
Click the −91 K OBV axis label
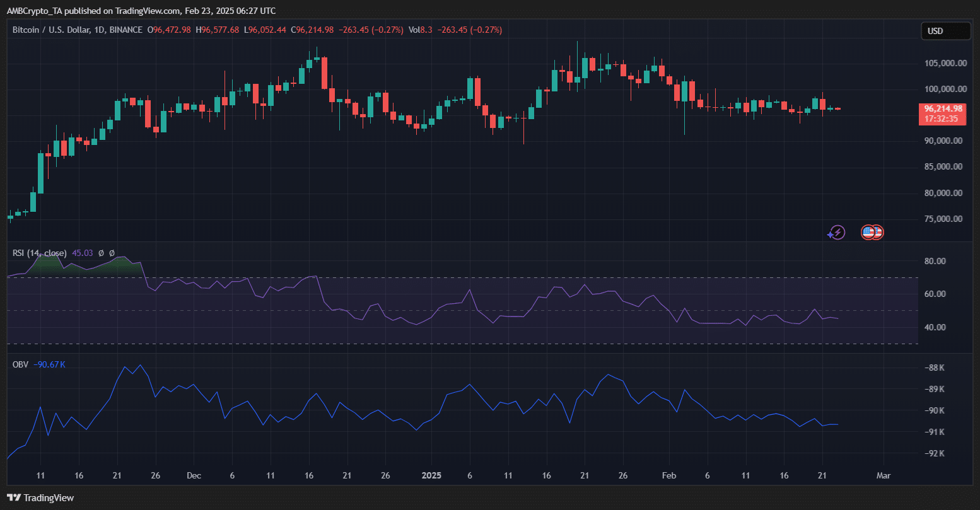point(933,432)
